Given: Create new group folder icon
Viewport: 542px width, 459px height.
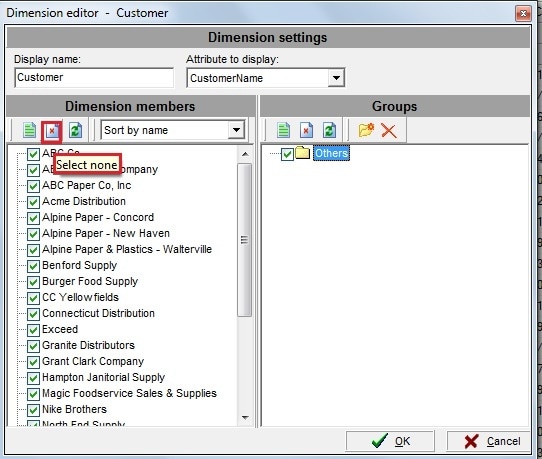Looking at the screenshot, I should tap(366, 130).
